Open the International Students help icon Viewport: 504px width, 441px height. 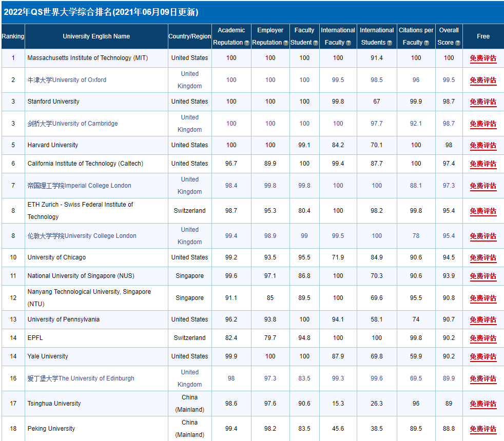[x=390, y=43]
